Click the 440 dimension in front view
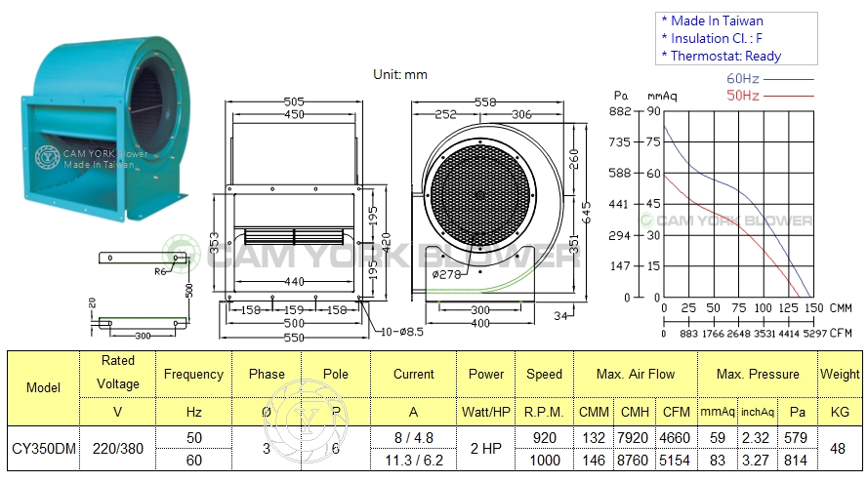Screen dimensions: 868x482 (x=294, y=282)
